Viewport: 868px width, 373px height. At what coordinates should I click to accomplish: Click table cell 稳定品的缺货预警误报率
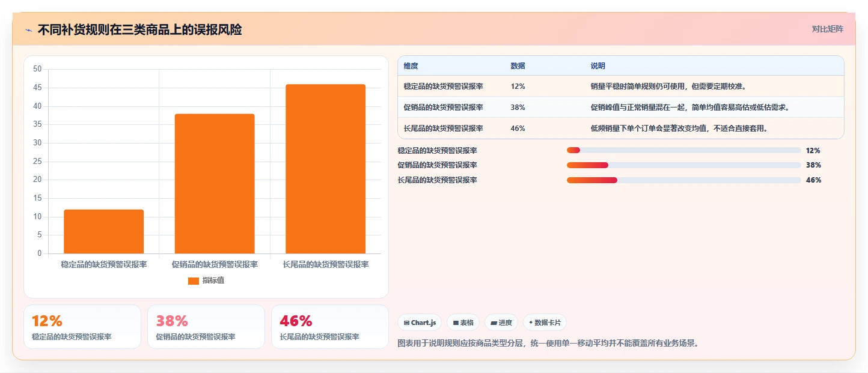tap(444, 86)
